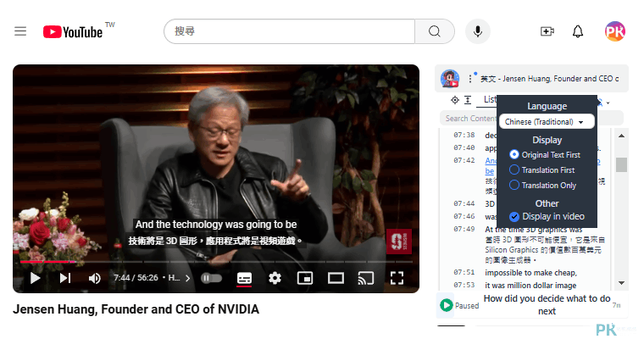This screenshot has width=644, height=339.
Task: Jump to transcript timestamp 07:40
Action: [464, 147]
